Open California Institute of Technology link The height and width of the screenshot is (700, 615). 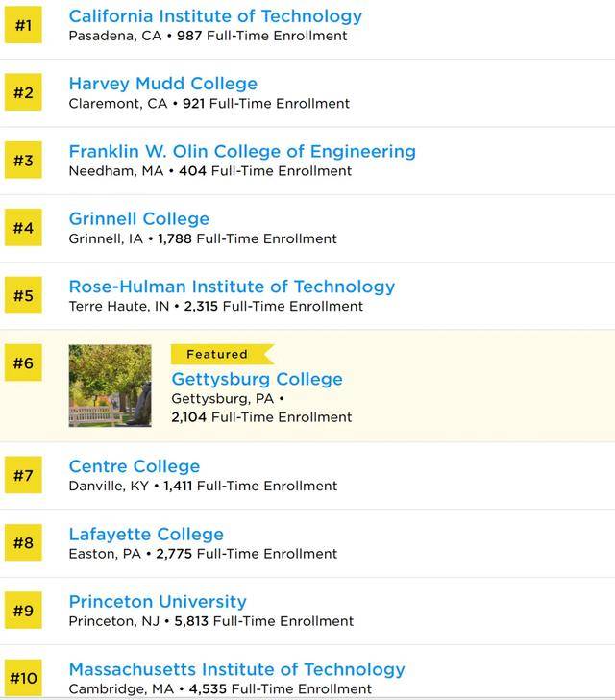pos(215,16)
